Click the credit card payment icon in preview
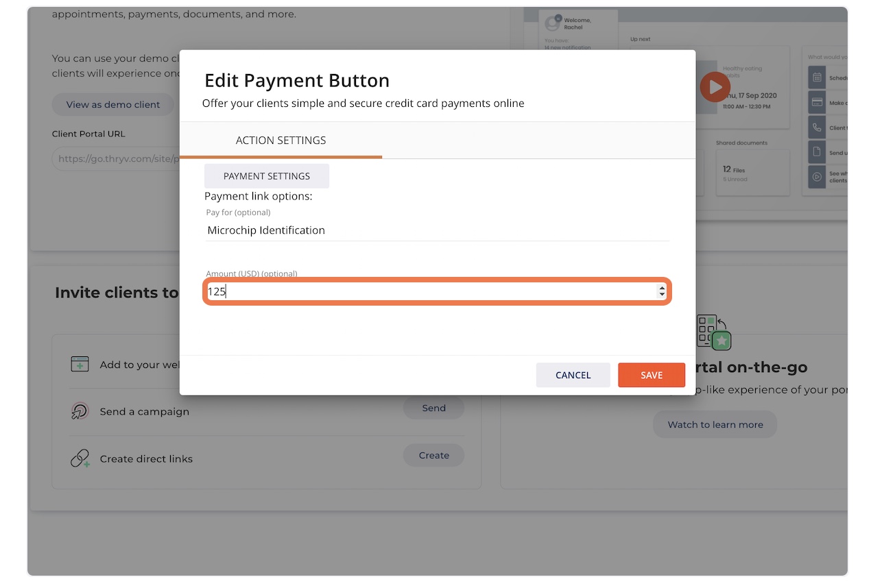Image resolution: width=871 pixels, height=588 pixels. coord(817,102)
